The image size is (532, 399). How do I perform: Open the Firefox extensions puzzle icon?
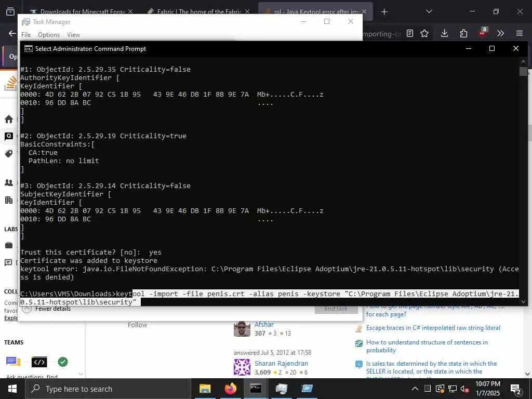coord(463,33)
